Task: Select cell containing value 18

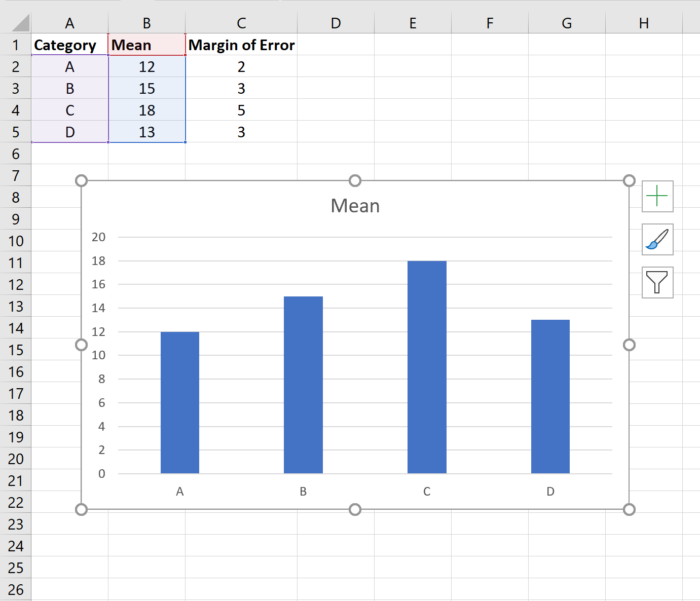Action: click(146, 110)
